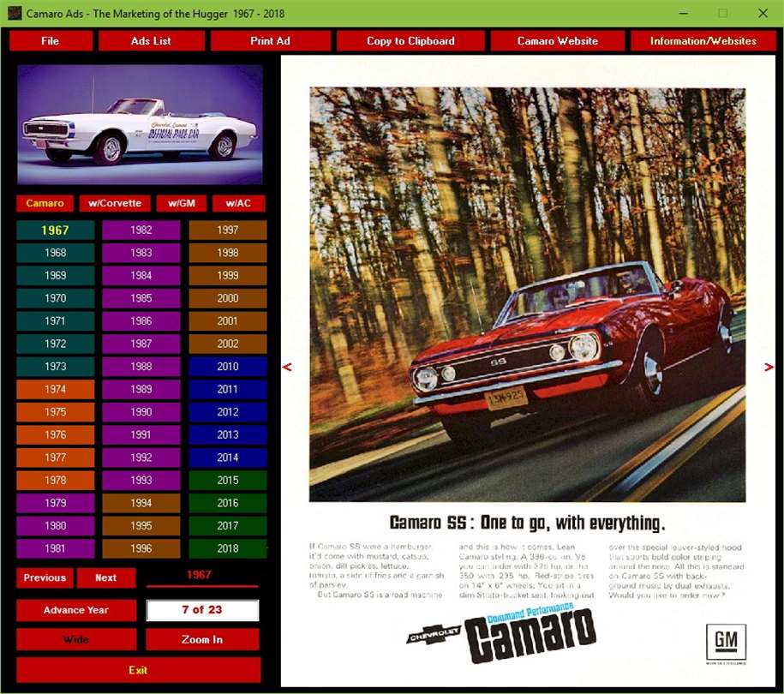This screenshot has height=694, width=784.
Task: Click the Exit button
Action: [x=139, y=671]
